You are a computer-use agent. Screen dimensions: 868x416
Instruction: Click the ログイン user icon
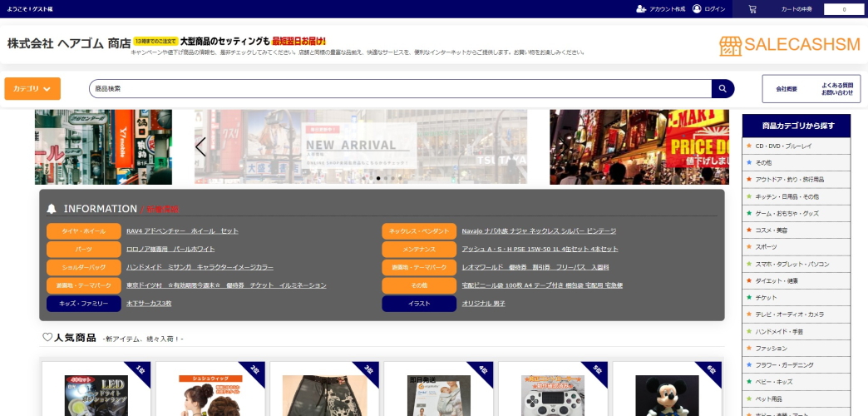pos(697,9)
